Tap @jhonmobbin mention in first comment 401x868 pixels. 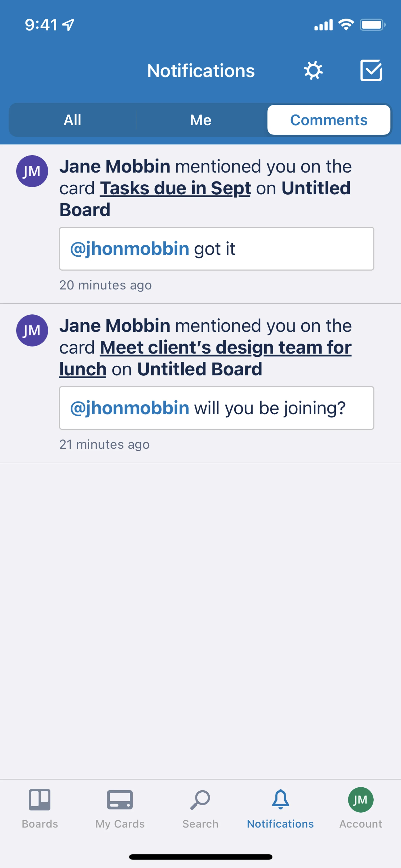click(129, 249)
